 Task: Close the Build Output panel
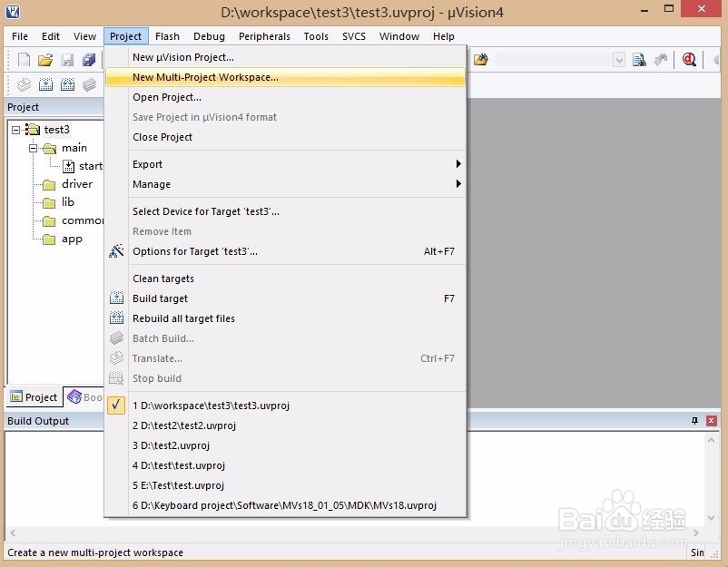(x=711, y=420)
